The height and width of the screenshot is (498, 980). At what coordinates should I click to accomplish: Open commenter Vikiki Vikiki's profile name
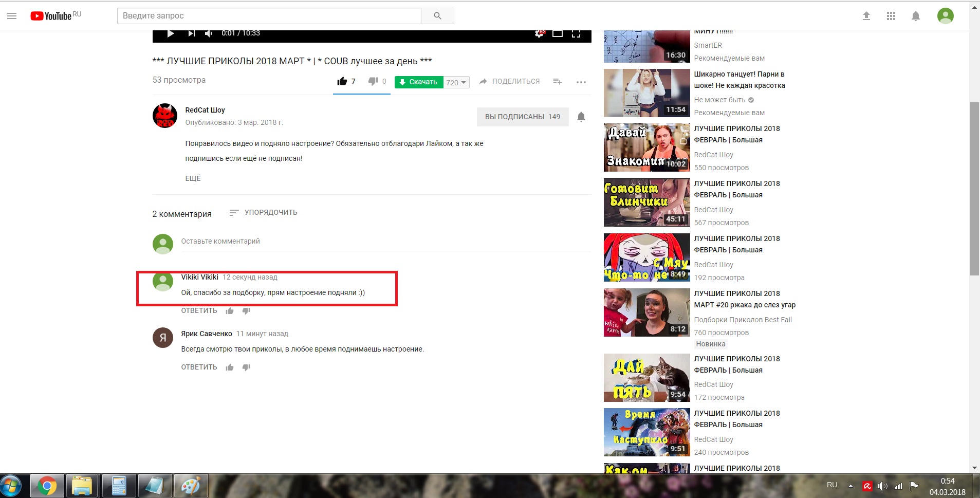199,277
